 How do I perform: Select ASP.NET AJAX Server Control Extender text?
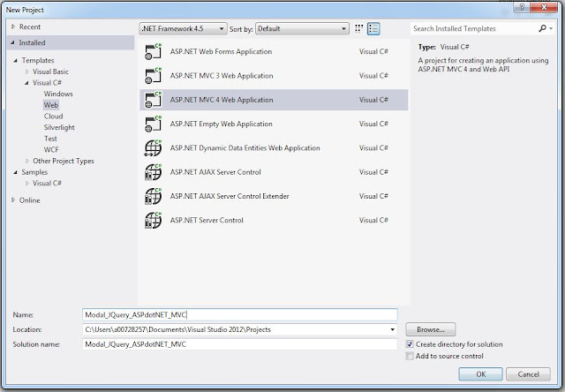click(230, 196)
